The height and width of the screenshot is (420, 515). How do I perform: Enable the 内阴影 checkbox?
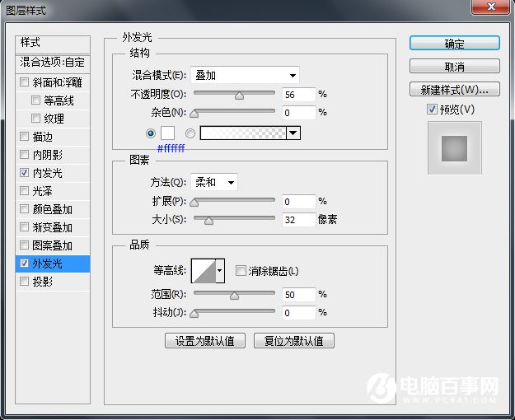pos(24,154)
